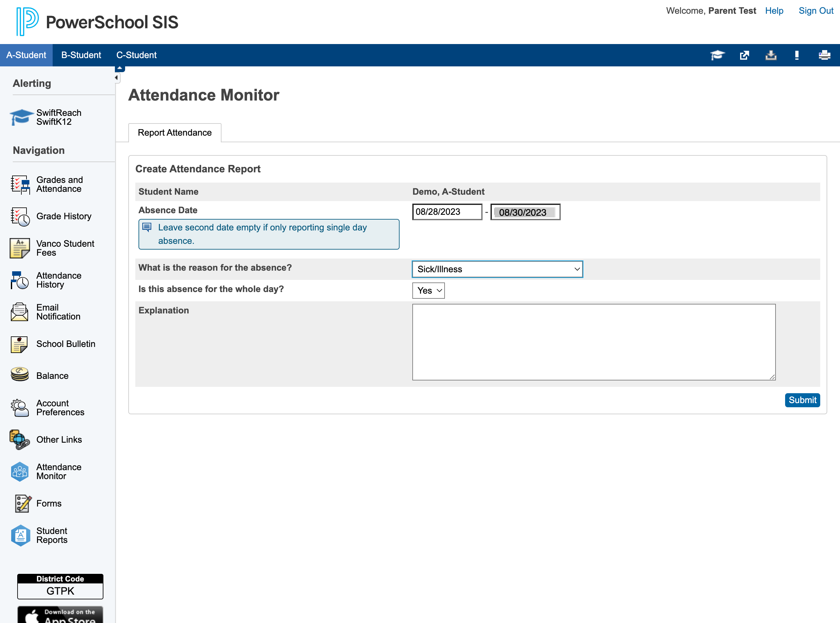Screen dimensions: 840x623
Task: Click the Account Preferences gear icon
Action: point(20,408)
